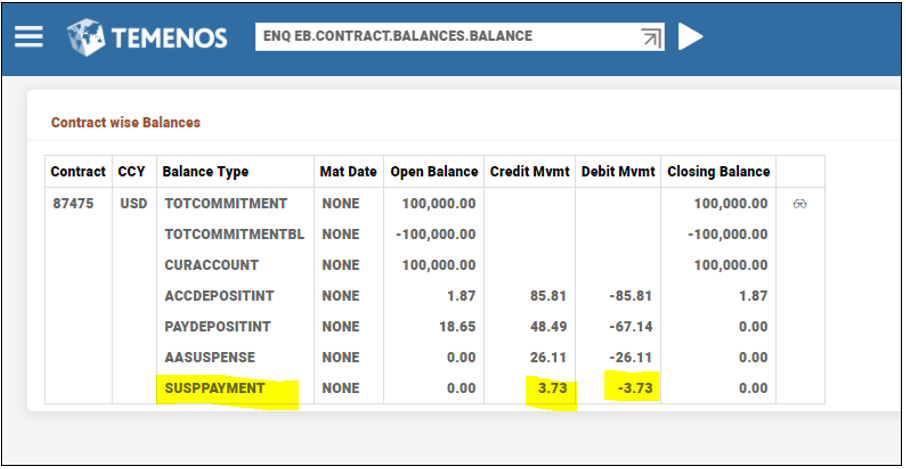The width and height of the screenshot is (906, 469).
Task: Click the Contract wise Balances heading
Action: click(126, 122)
